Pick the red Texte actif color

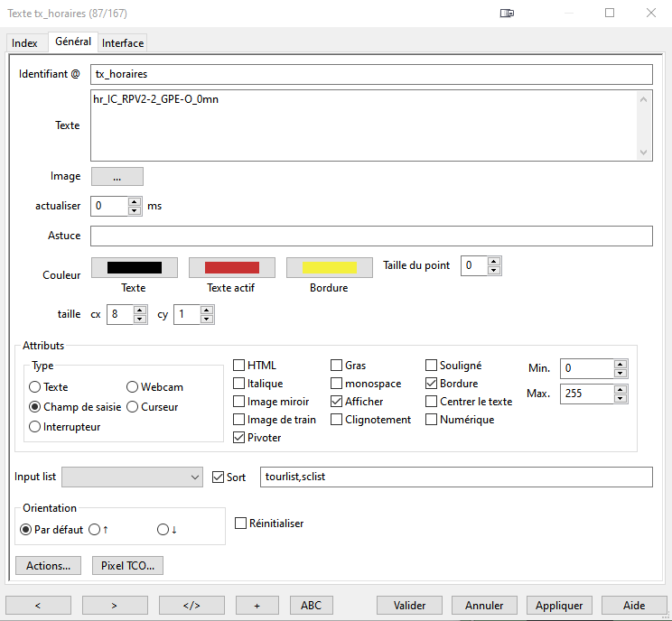pyautogui.click(x=231, y=268)
